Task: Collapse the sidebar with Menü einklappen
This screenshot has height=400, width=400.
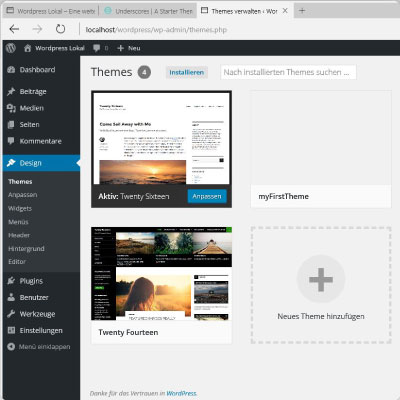Action: pyautogui.click(x=39, y=347)
